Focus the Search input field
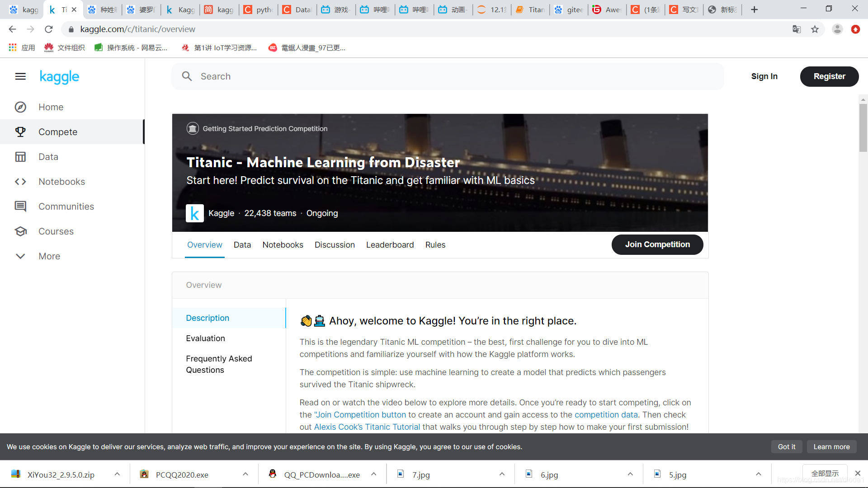 click(x=448, y=76)
